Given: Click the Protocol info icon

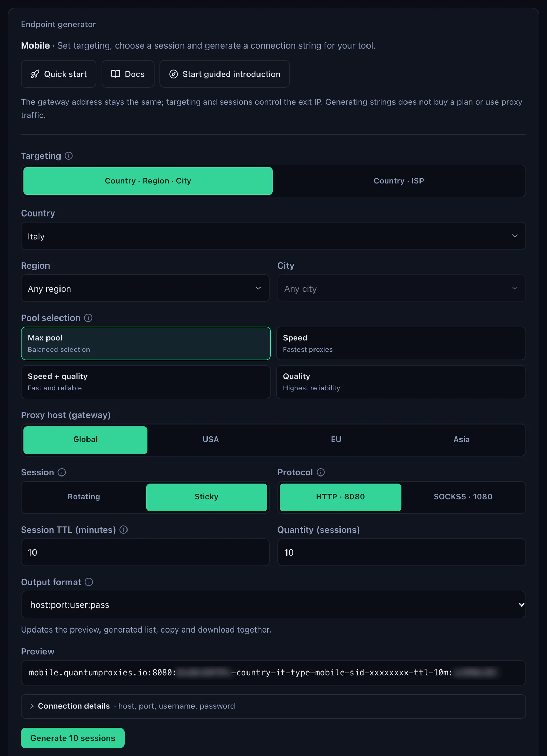Looking at the screenshot, I should pos(321,472).
